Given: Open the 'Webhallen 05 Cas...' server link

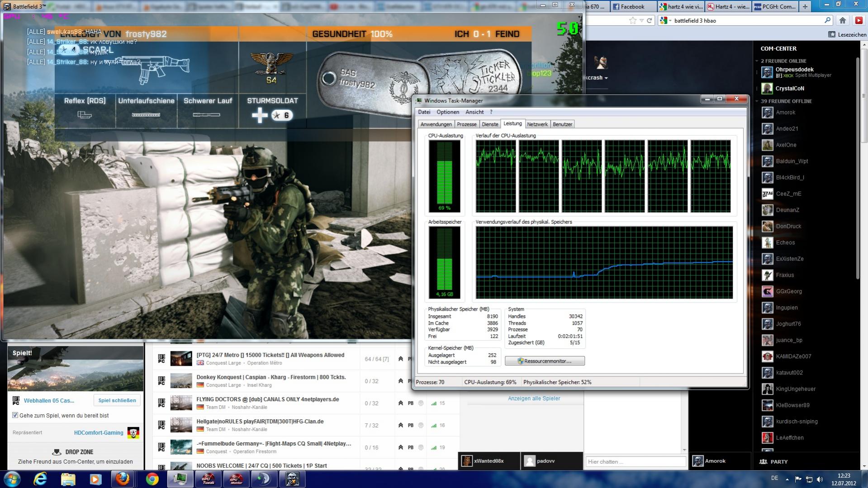Looking at the screenshot, I should click(x=49, y=401).
